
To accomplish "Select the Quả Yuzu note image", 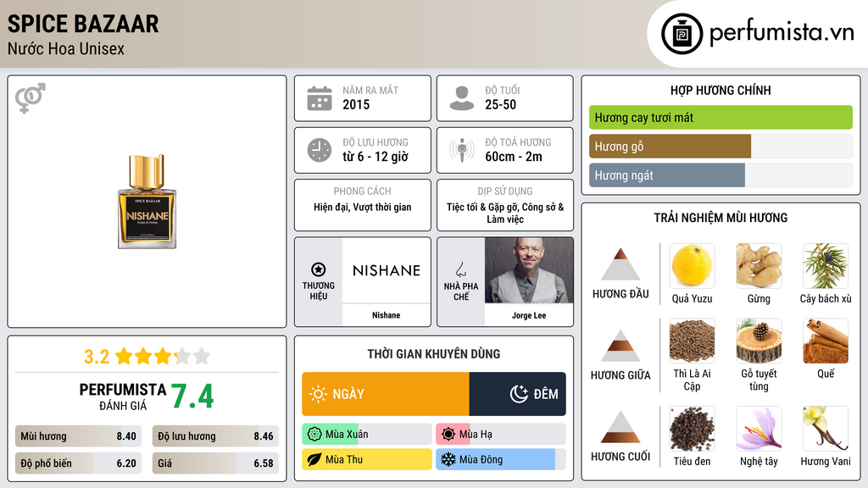I will 692,266.
